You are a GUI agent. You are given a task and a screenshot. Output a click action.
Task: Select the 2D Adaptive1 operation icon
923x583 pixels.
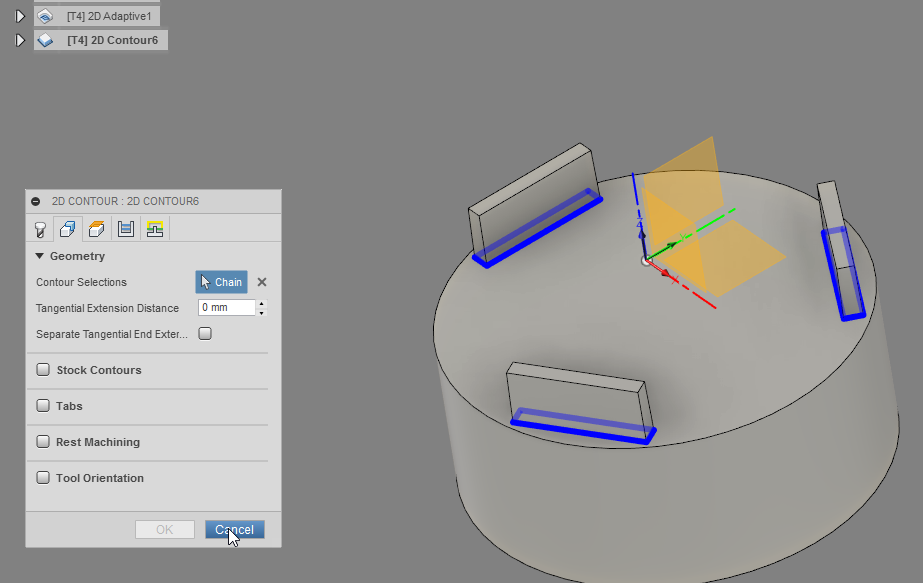(x=45, y=16)
